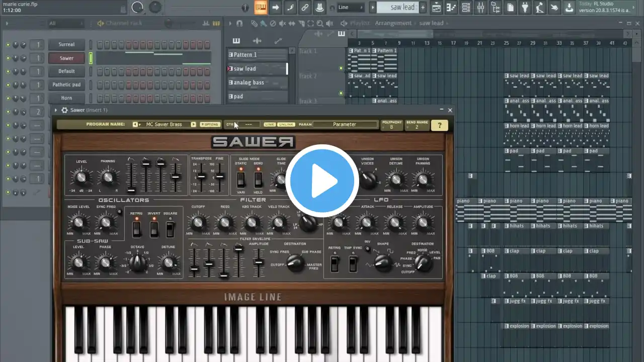644x362 pixels.
Task: Open the Mixer toolbar button
Action: coord(480,7)
